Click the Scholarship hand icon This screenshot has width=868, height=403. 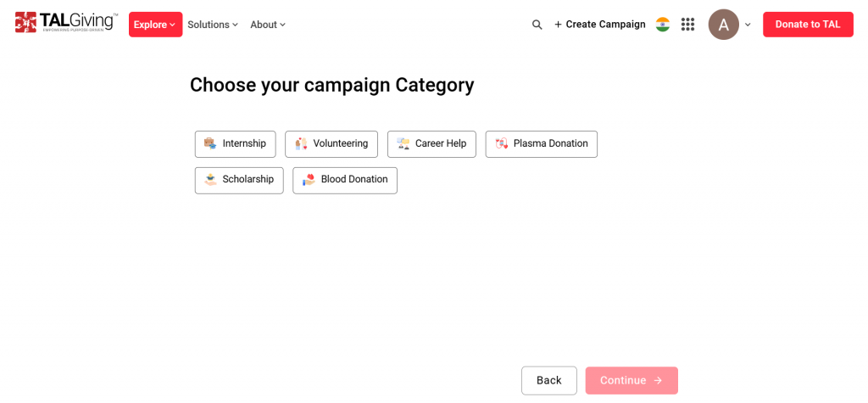point(210,180)
